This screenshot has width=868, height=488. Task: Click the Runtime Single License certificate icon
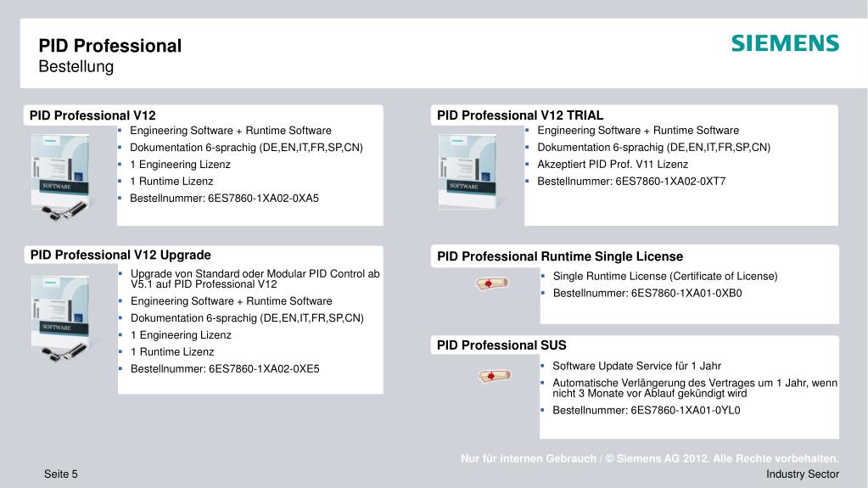click(x=492, y=283)
